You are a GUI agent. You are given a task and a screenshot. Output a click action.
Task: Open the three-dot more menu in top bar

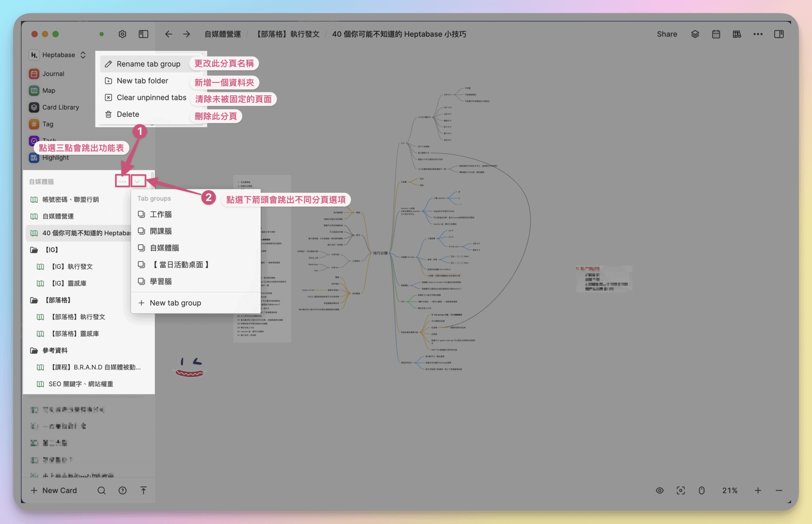pos(758,34)
